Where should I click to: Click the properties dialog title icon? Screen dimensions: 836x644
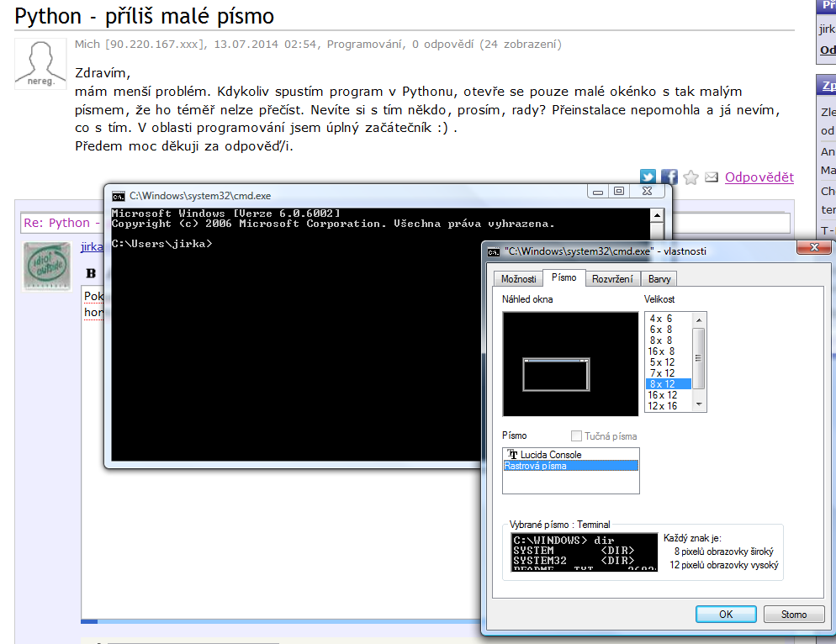tap(494, 251)
